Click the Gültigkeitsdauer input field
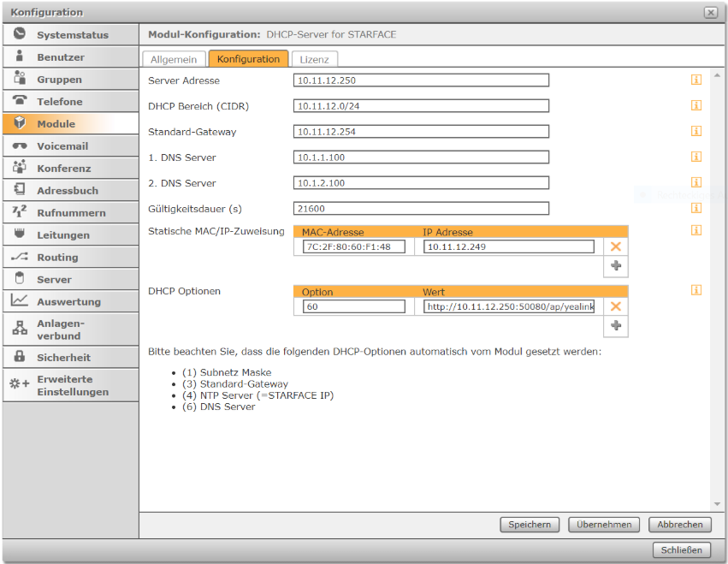 [x=421, y=209]
